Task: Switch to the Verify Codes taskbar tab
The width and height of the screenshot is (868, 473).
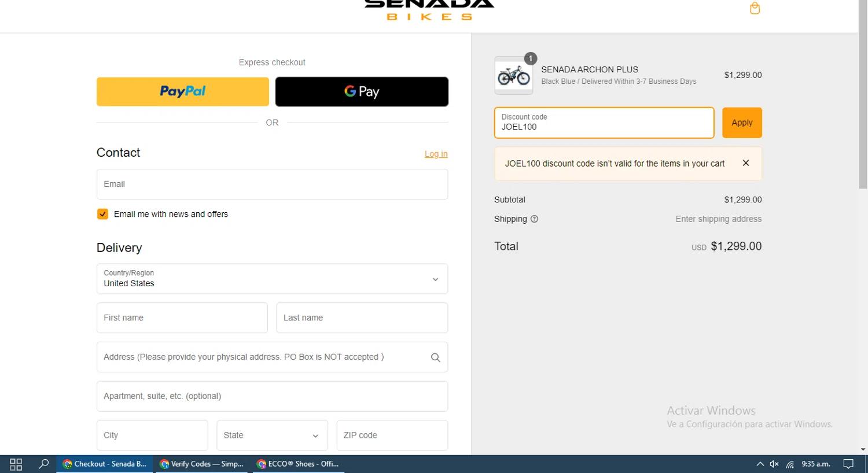Action: click(202, 464)
